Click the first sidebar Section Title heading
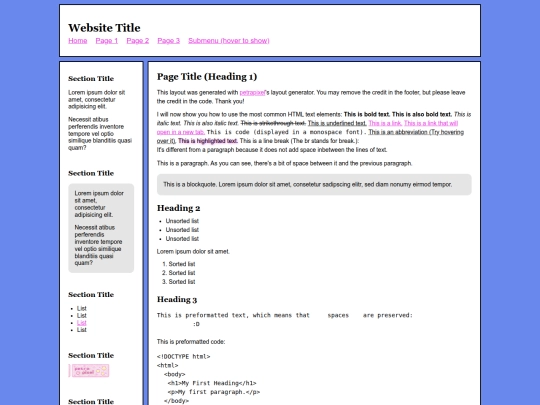The width and height of the screenshot is (540, 405). (x=91, y=79)
